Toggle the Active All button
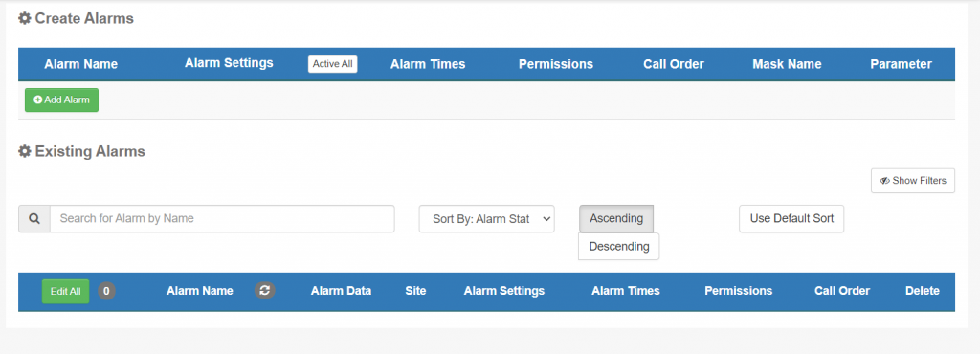 (332, 64)
